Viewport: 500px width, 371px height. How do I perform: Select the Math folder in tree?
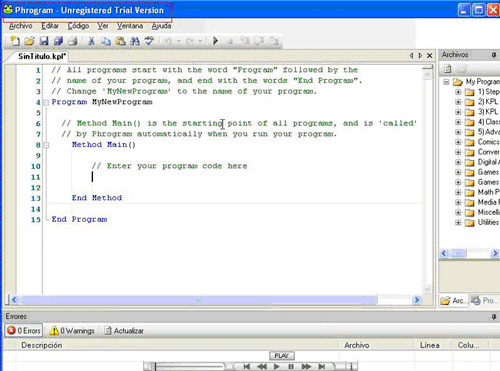click(488, 192)
